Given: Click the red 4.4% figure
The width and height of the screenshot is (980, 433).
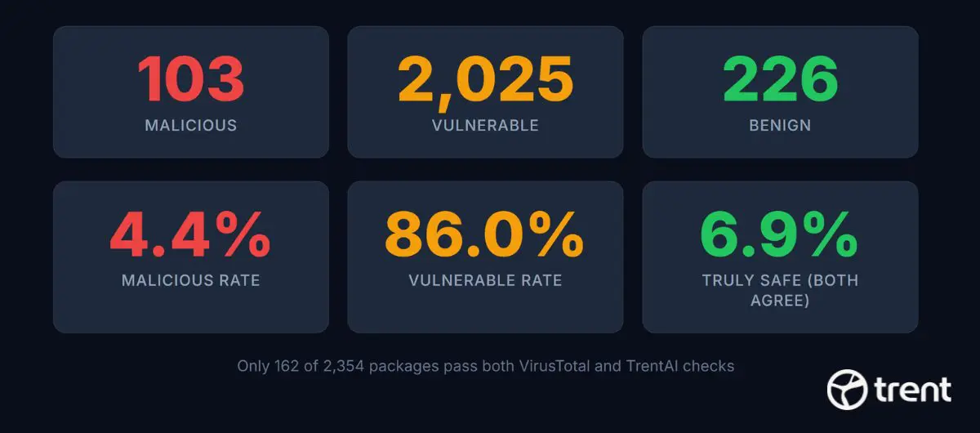Looking at the screenshot, I should click(x=191, y=234).
